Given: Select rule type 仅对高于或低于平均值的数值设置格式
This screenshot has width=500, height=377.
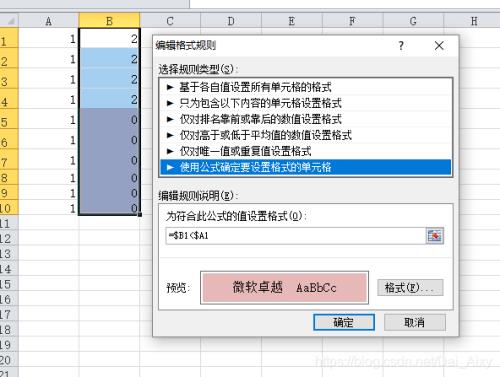Looking at the screenshot, I should click(x=305, y=135).
